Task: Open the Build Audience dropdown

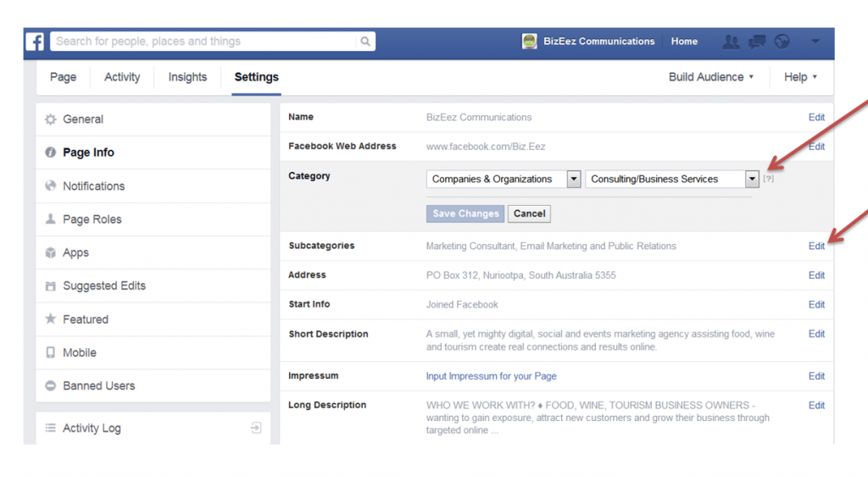Action: click(711, 77)
